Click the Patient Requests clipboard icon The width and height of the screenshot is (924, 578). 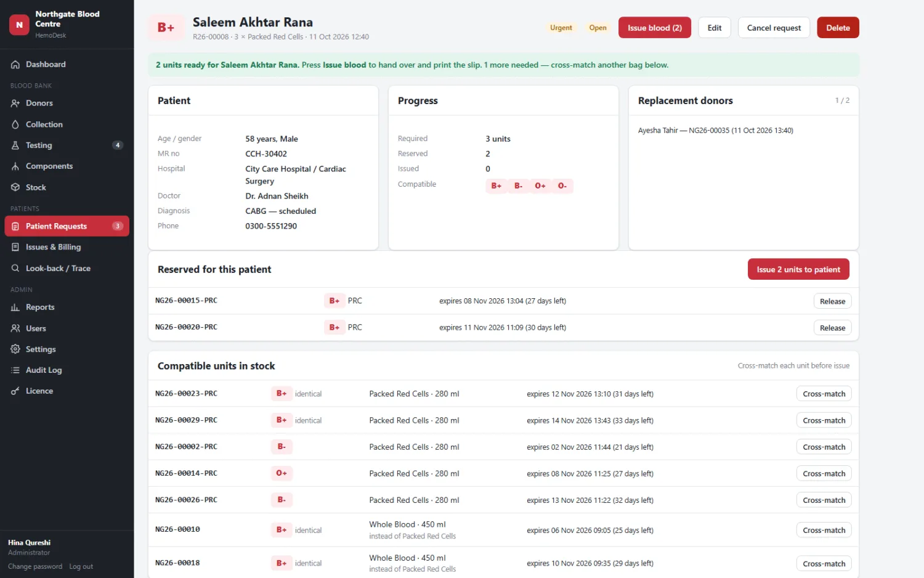tap(15, 226)
